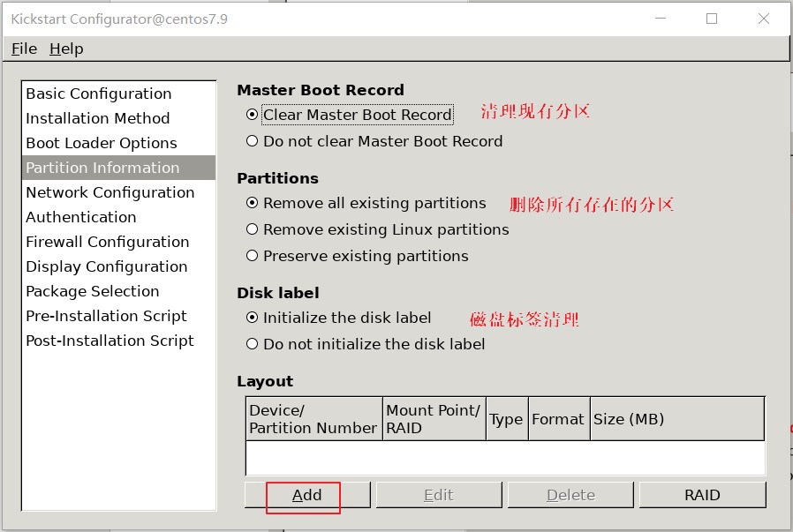Click Mount Point/RAID column header

(x=434, y=419)
